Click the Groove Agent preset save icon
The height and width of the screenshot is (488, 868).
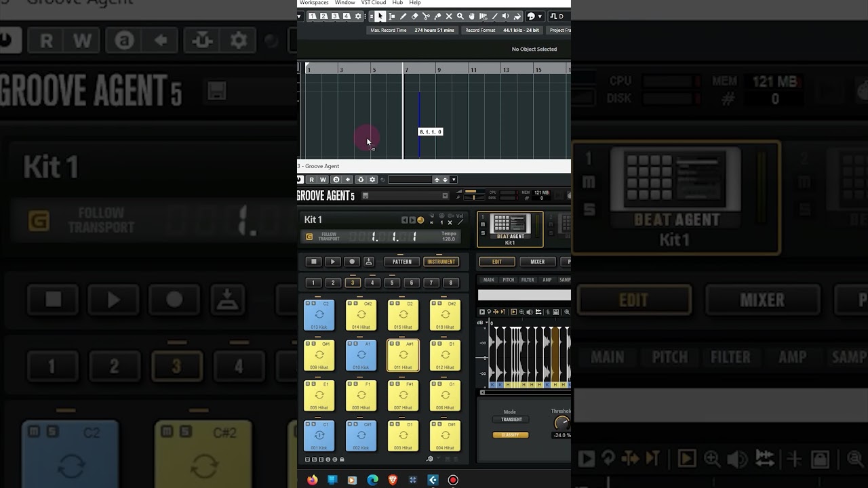366,196
